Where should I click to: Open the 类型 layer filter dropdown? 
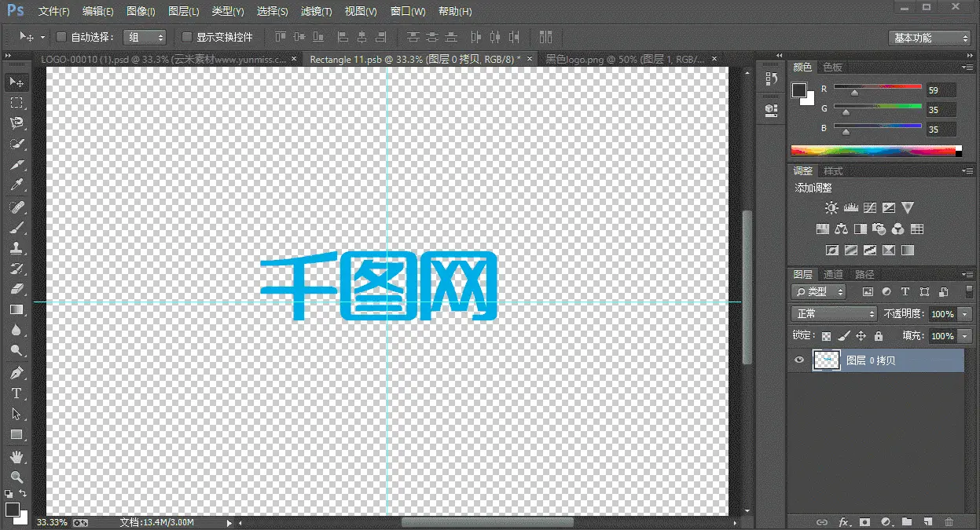point(818,291)
